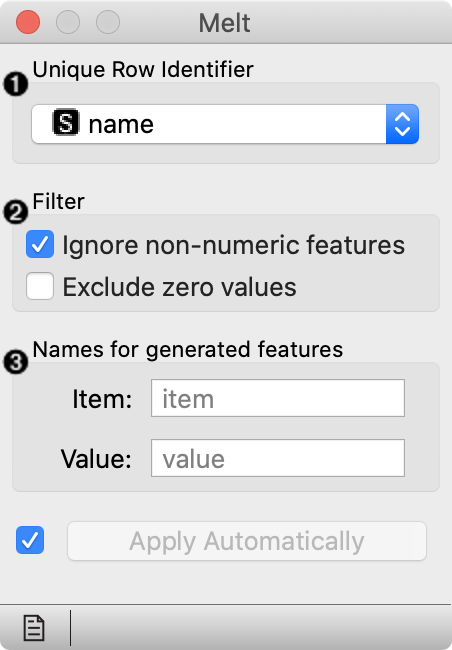452x650 pixels.
Task: Click the number 2 annotation marker
Action: pos(16,212)
